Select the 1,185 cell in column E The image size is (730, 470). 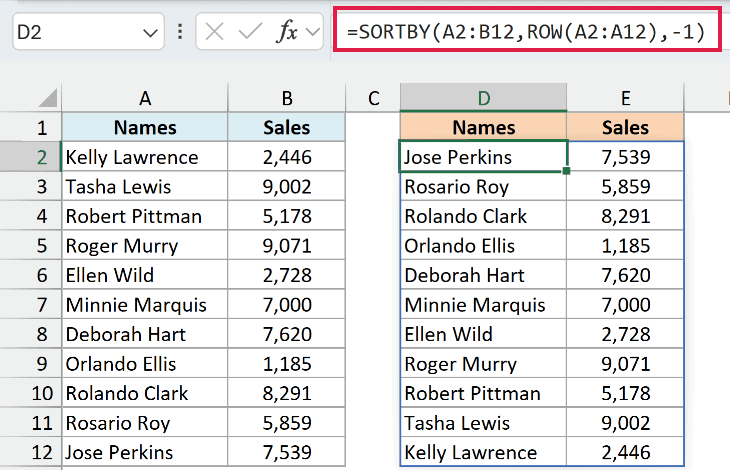pyautogui.click(x=625, y=246)
